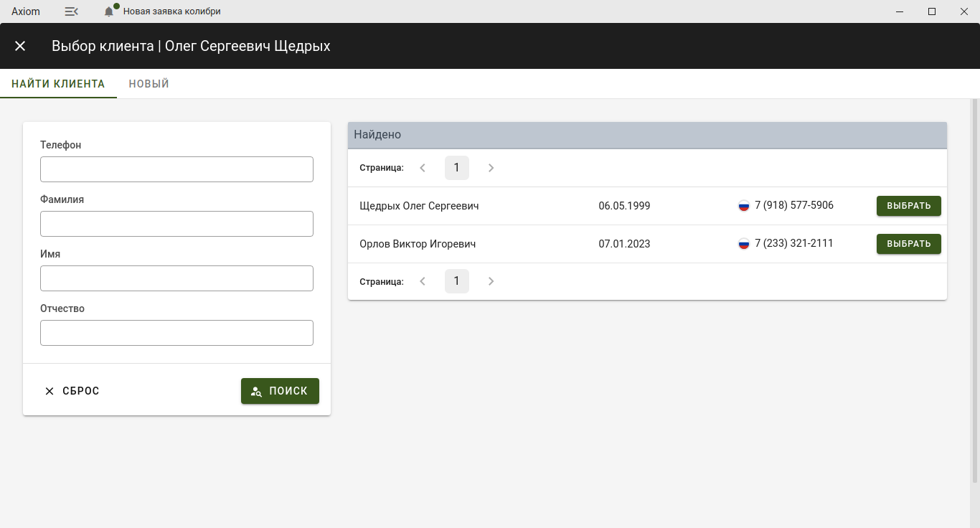Close the client selection dialog
The height and width of the screenshot is (528, 980).
(20, 46)
